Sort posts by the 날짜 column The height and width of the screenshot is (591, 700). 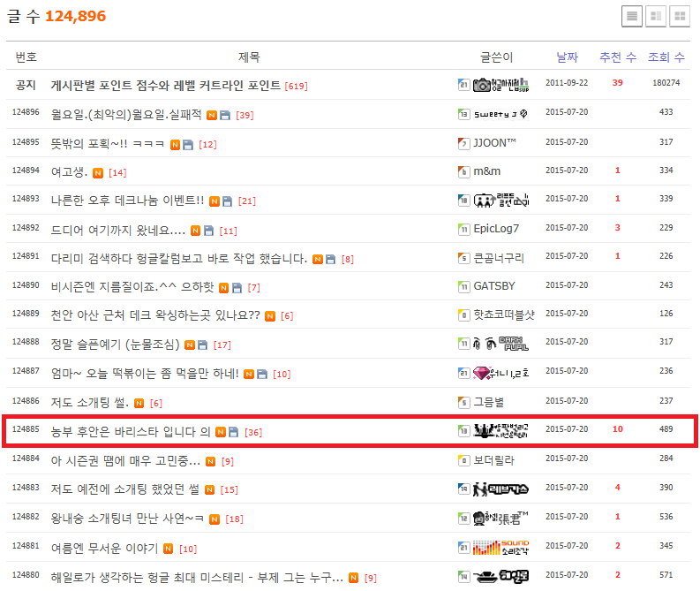pos(567,57)
